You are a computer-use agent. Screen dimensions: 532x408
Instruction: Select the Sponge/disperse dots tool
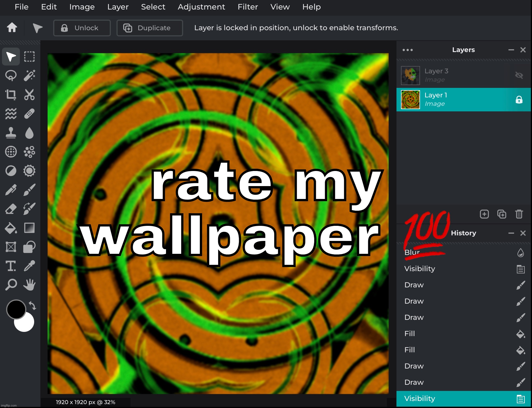(29, 152)
